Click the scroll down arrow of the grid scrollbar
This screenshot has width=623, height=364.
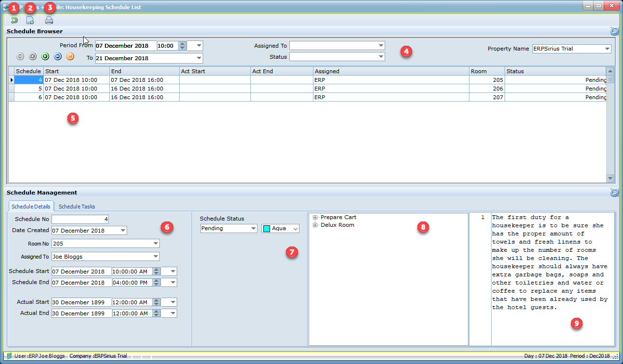click(x=610, y=178)
